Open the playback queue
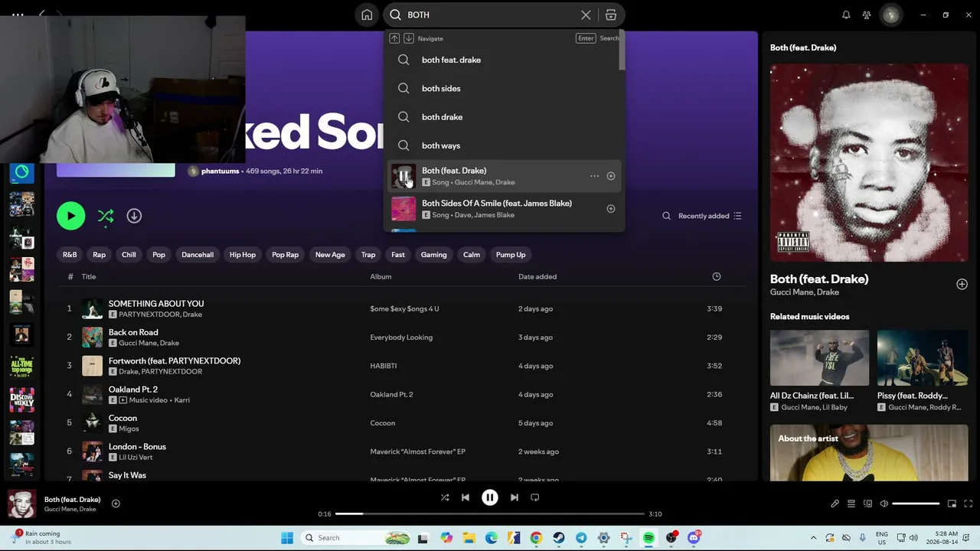The image size is (980, 551). [851, 504]
